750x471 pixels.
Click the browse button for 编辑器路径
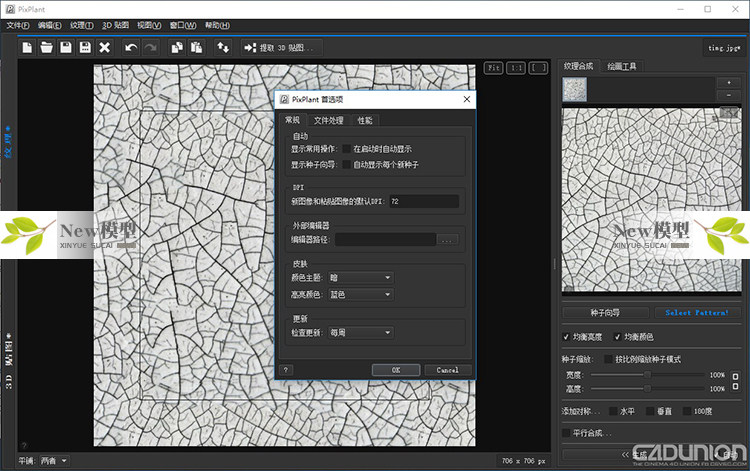pos(447,240)
